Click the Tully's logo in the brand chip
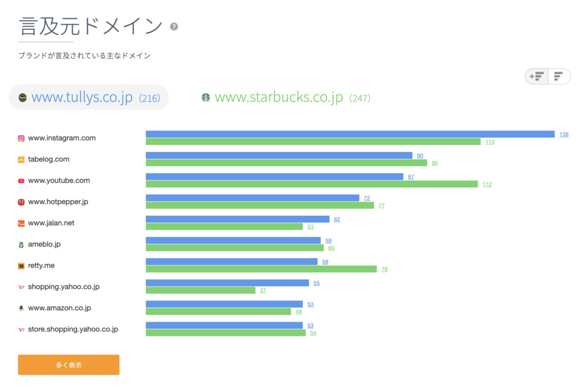The image size is (588, 387). click(x=23, y=98)
